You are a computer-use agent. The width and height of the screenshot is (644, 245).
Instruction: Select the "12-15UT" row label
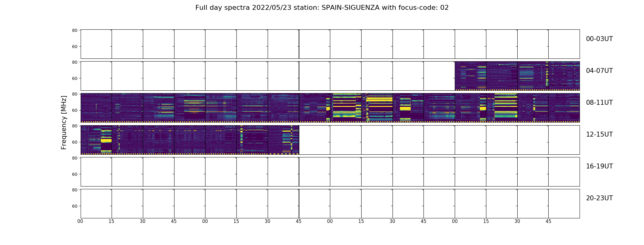599,134
